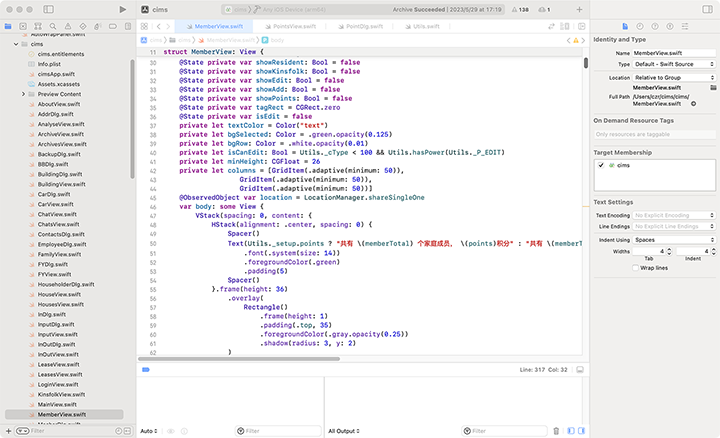Show console pane toggle
Screen dimensions: 720x438
coord(581,431)
